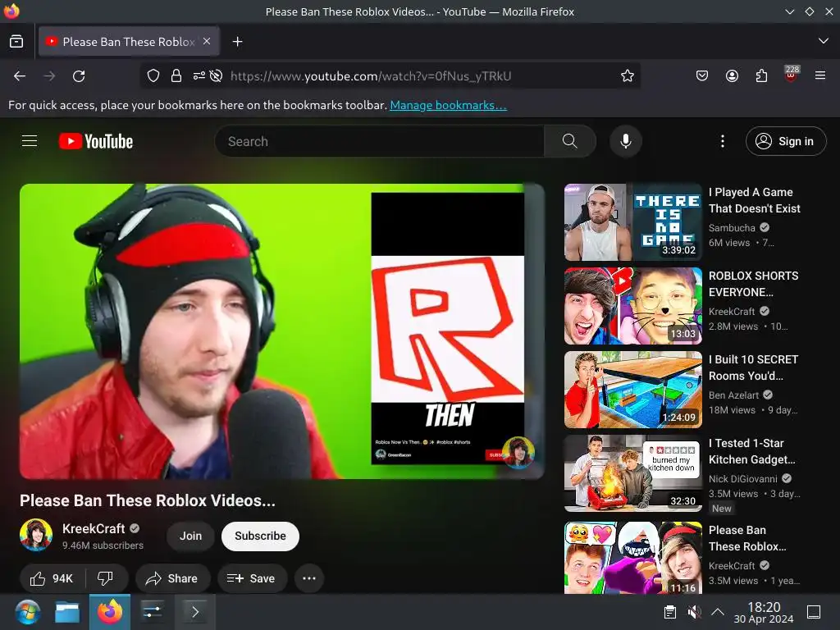Bookmark this page with the star
The height and width of the screenshot is (630, 840).
coord(628,76)
